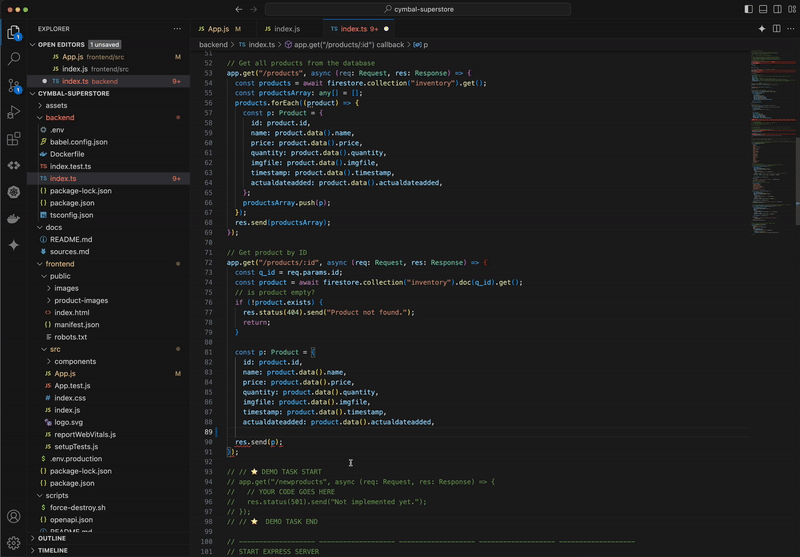Open the Cloud Code icon in activity bar
Viewport: 800px width, 557px height.
click(x=14, y=165)
